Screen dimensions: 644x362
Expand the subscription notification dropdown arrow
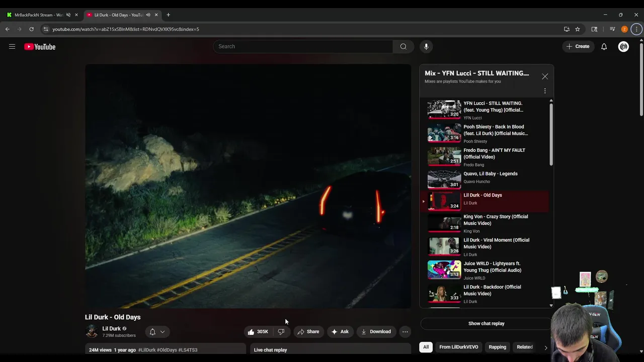click(x=163, y=332)
